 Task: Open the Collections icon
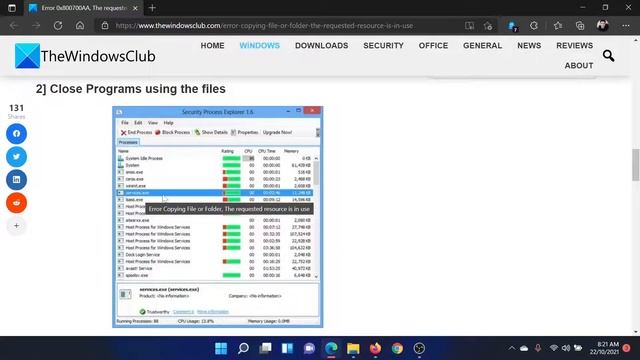(x=580, y=26)
